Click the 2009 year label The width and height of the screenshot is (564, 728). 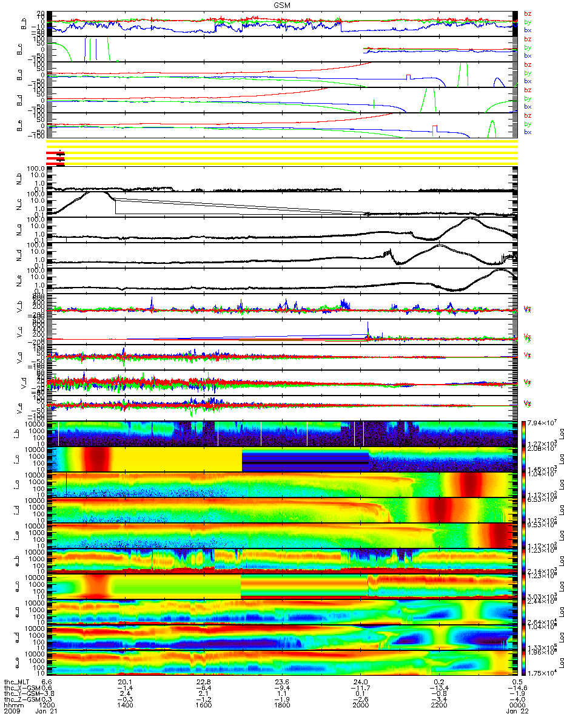coord(12,711)
